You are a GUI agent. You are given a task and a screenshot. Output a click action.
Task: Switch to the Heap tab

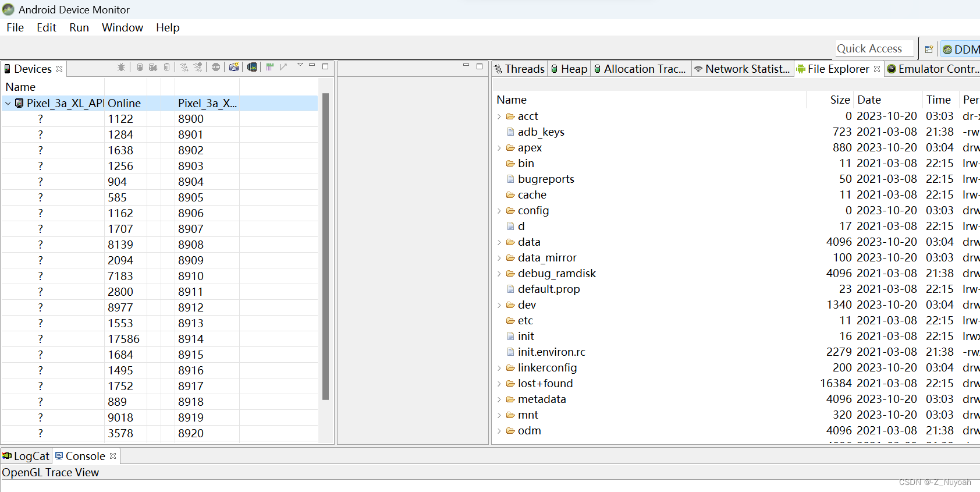[x=569, y=69]
